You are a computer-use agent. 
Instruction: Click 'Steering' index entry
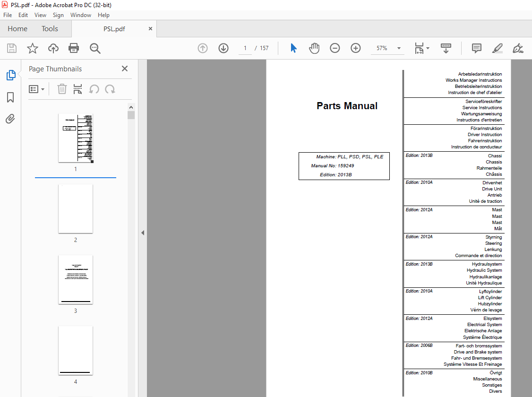pyautogui.click(x=493, y=243)
